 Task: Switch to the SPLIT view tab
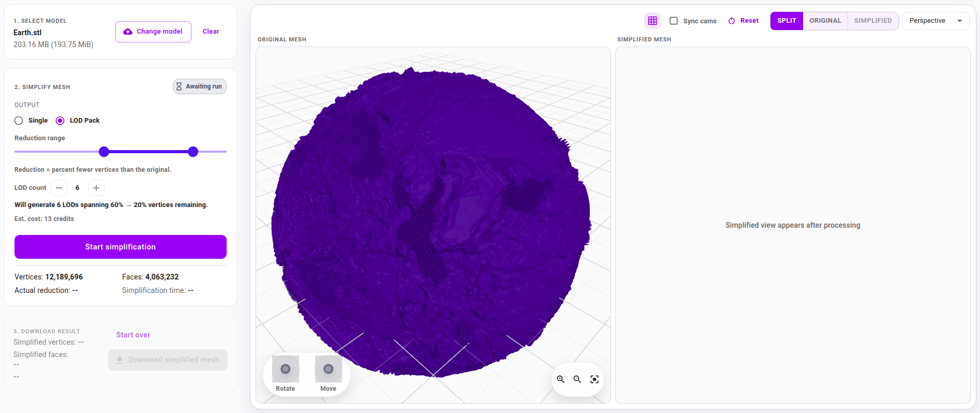[786, 21]
